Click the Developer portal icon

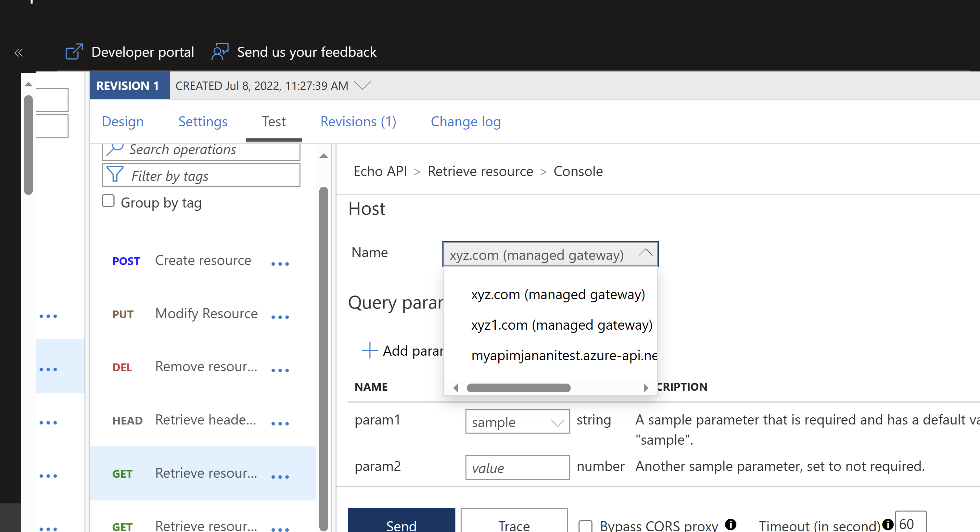coord(73,52)
